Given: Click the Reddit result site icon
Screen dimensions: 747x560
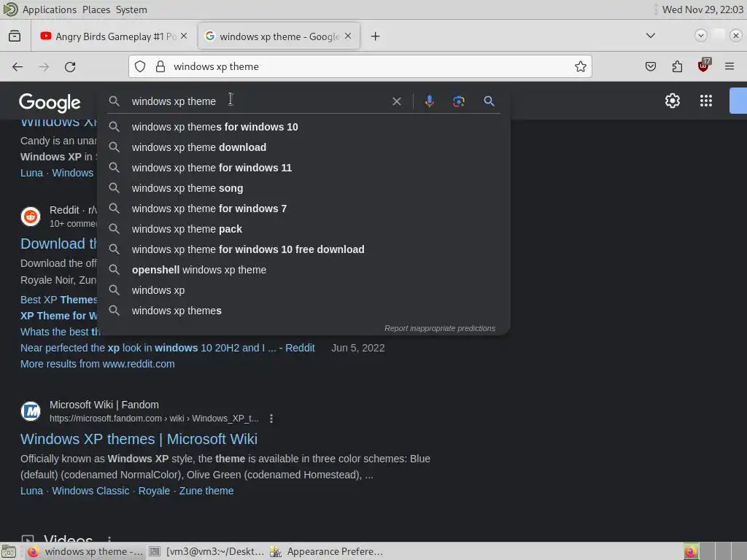Looking at the screenshot, I should (x=31, y=217).
